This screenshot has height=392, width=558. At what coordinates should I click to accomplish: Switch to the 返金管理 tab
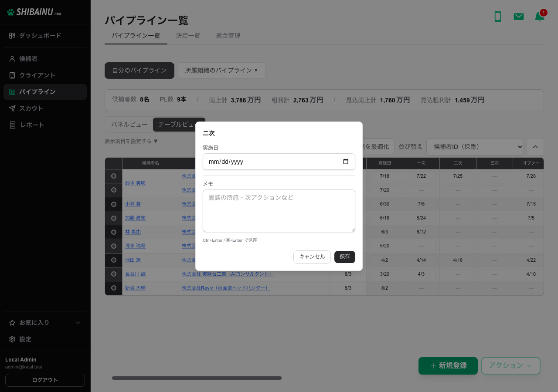tap(228, 36)
